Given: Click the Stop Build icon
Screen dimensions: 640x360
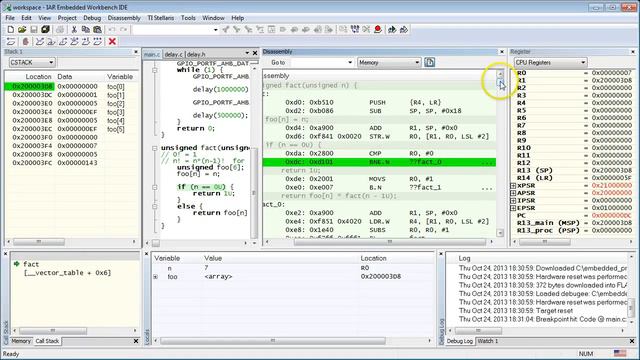Looking at the screenshot, I should click(366, 29).
